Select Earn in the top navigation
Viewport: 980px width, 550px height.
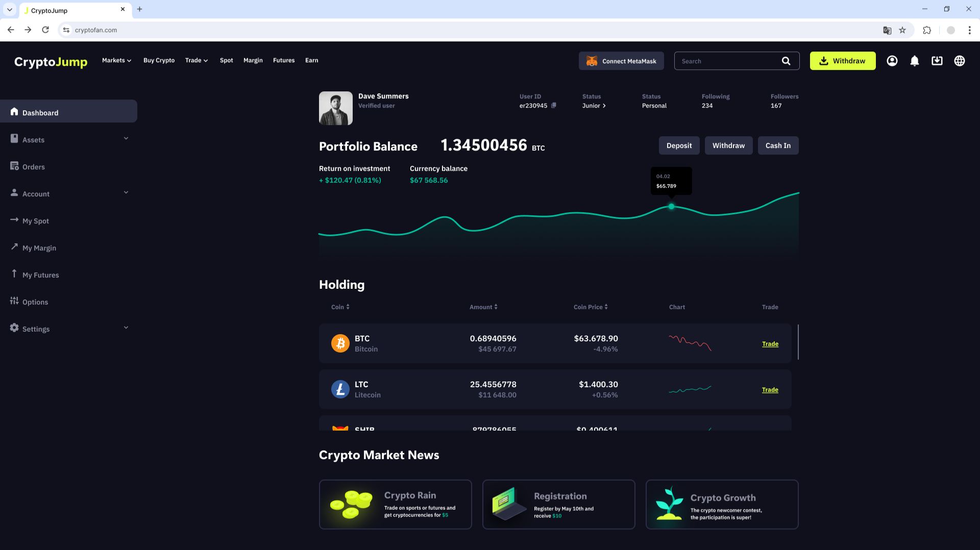point(311,60)
